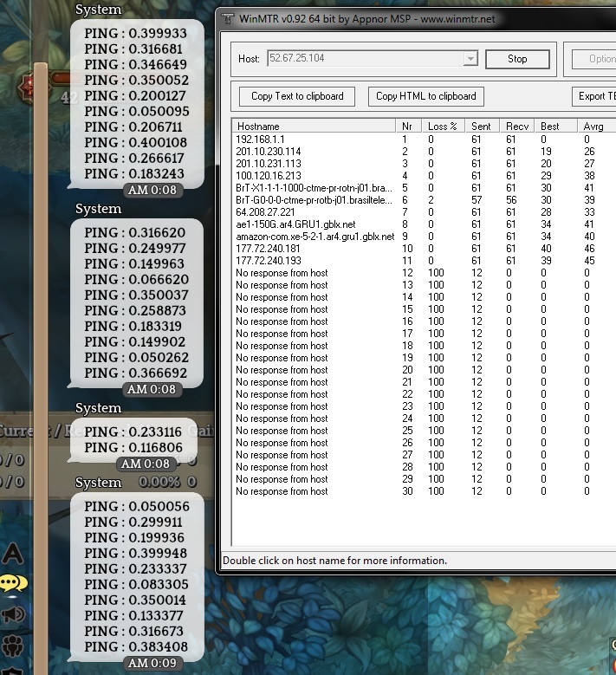Click Copy Text to clipboard

[297, 96]
